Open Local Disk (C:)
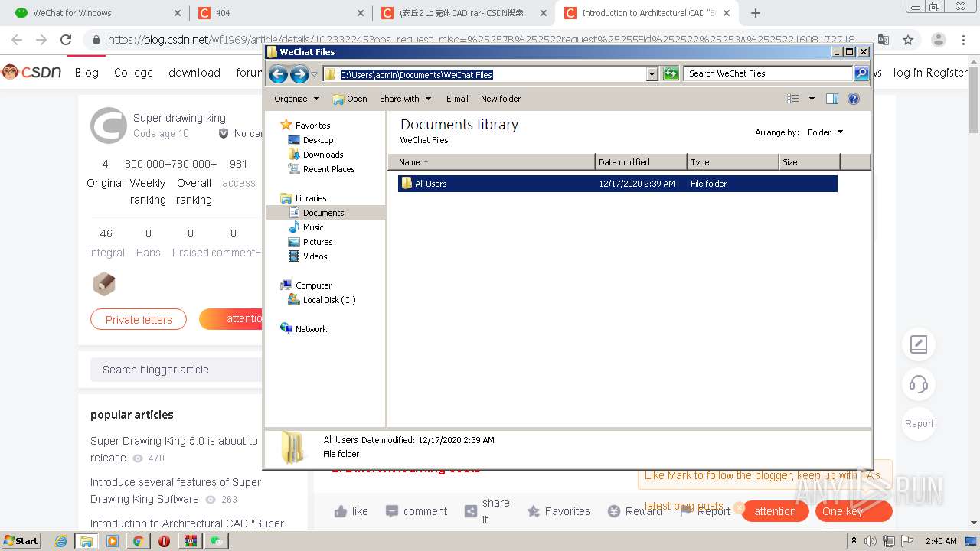980x551 pixels. (322, 300)
